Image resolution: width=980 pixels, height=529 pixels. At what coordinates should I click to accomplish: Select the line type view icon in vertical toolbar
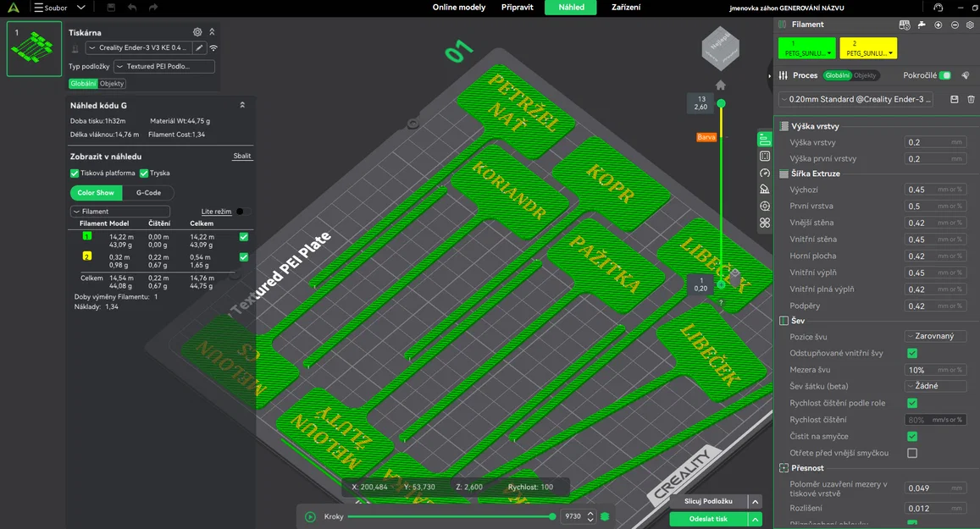765,140
